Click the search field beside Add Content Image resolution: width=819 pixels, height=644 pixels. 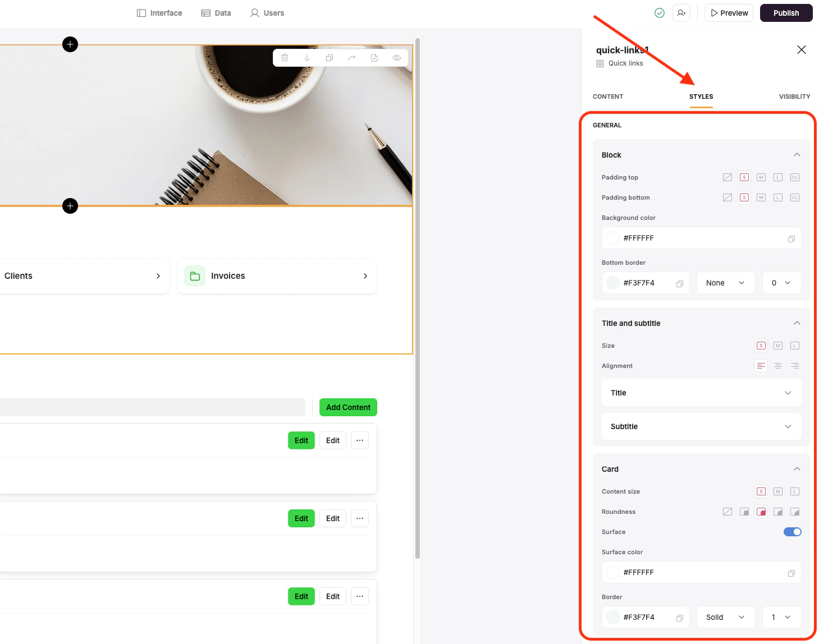point(153,407)
